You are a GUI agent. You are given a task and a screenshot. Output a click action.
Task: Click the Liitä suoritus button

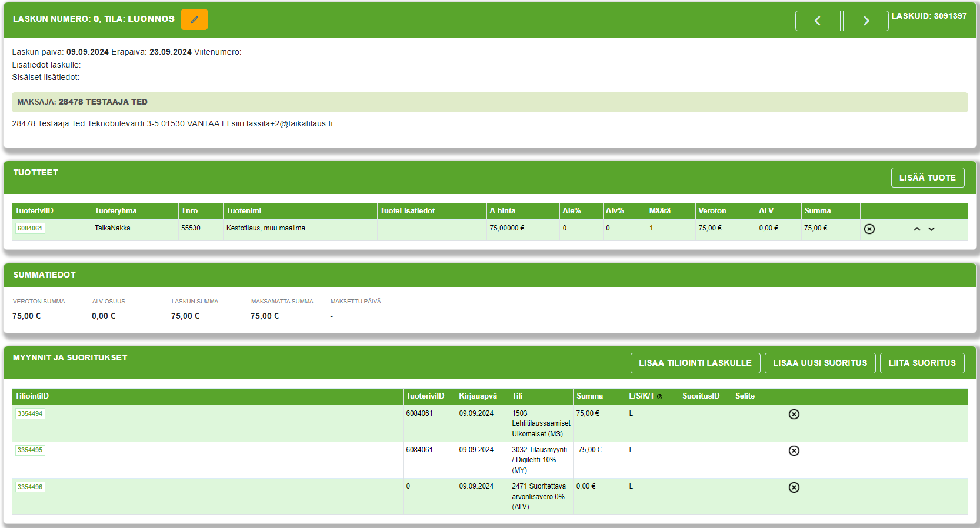click(x=922, y=363)
